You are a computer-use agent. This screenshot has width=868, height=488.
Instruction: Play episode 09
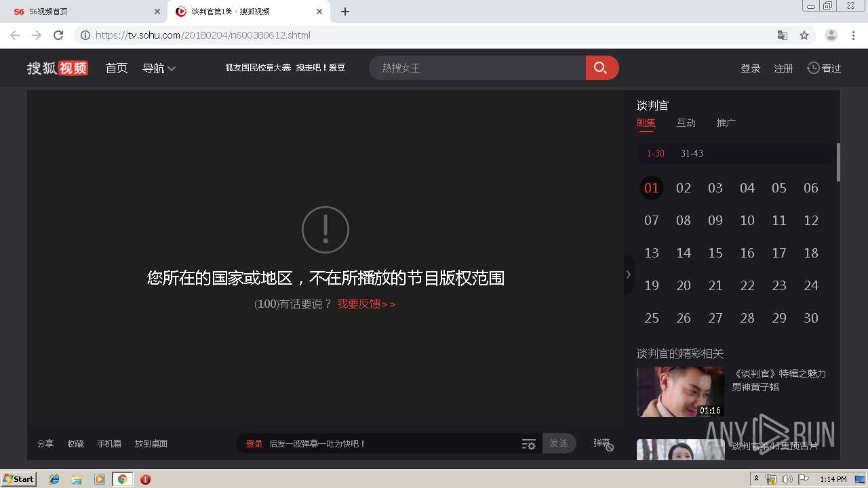click(x=715, y=220)
